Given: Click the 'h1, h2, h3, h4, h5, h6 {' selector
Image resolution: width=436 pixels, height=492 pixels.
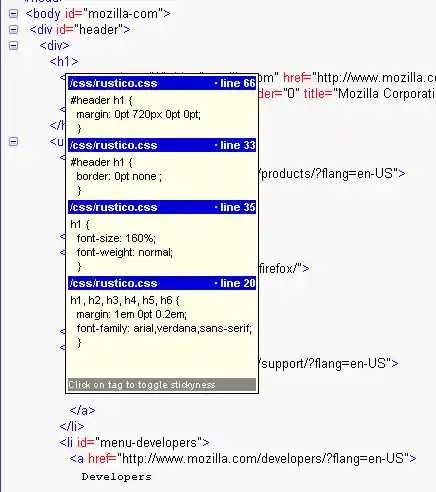Looking at the screenshot, I should pos(125,300).
